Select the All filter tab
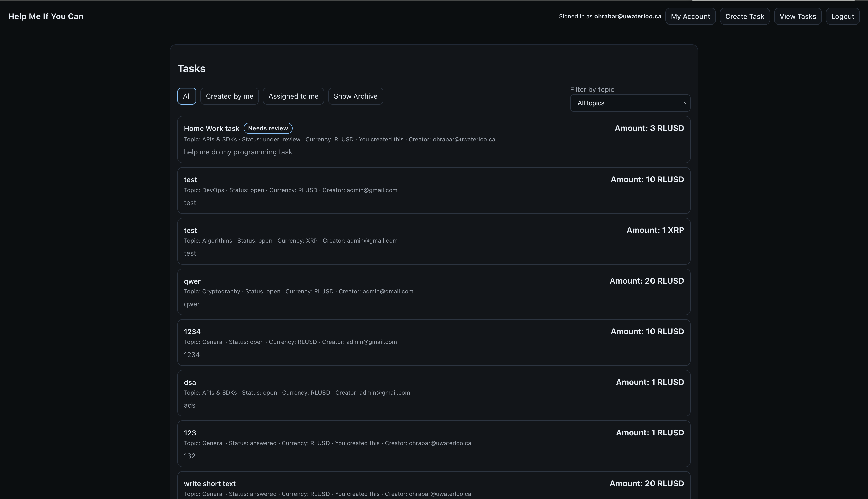The width and height of the screenshot is (868, 499). (187, 96)
